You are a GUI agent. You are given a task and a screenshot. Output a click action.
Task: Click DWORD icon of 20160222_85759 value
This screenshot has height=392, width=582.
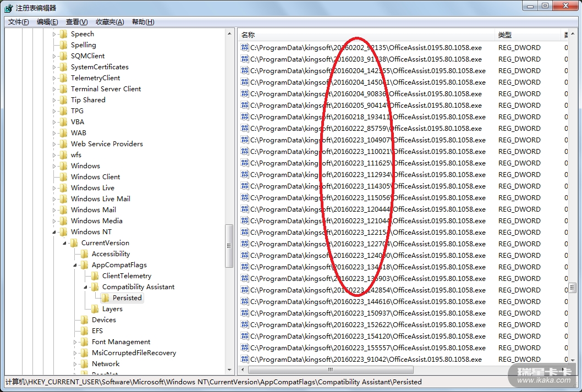tap(245, 128)
